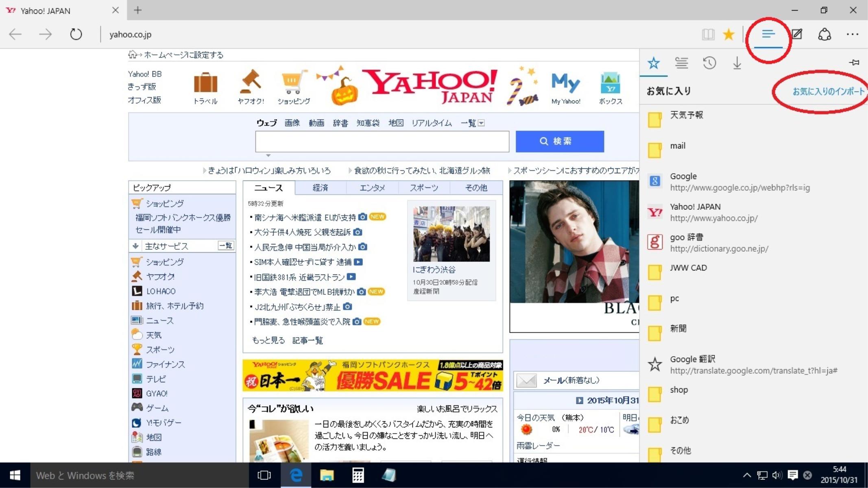Open the history tab in Hub

coord(709,63)
